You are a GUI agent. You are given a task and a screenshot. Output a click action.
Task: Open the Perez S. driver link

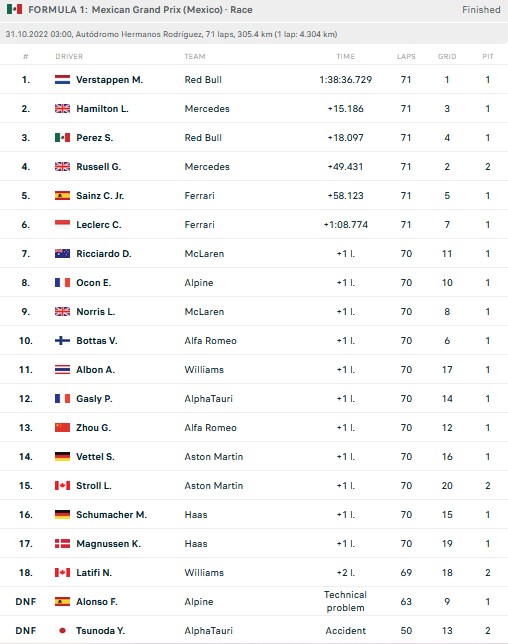94,138
